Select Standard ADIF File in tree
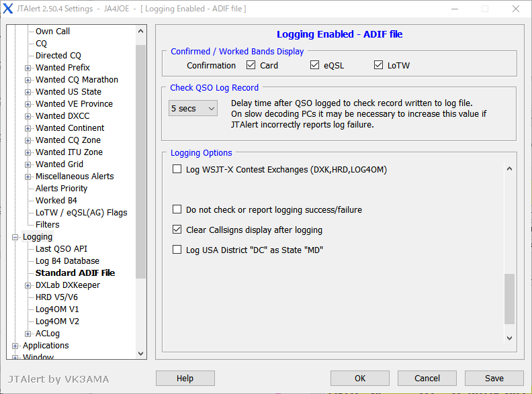The height and width of the screenshot is (394, 532). [x=75, y=273]
